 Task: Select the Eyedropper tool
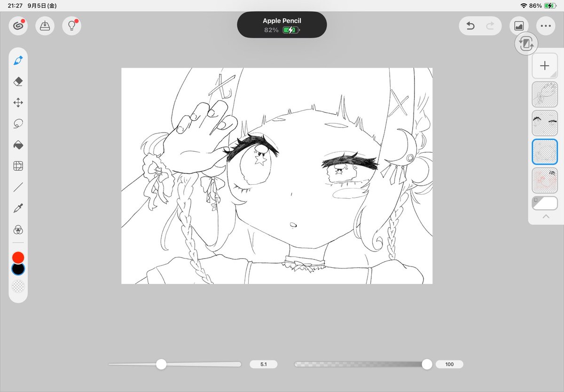pos(18,208)
